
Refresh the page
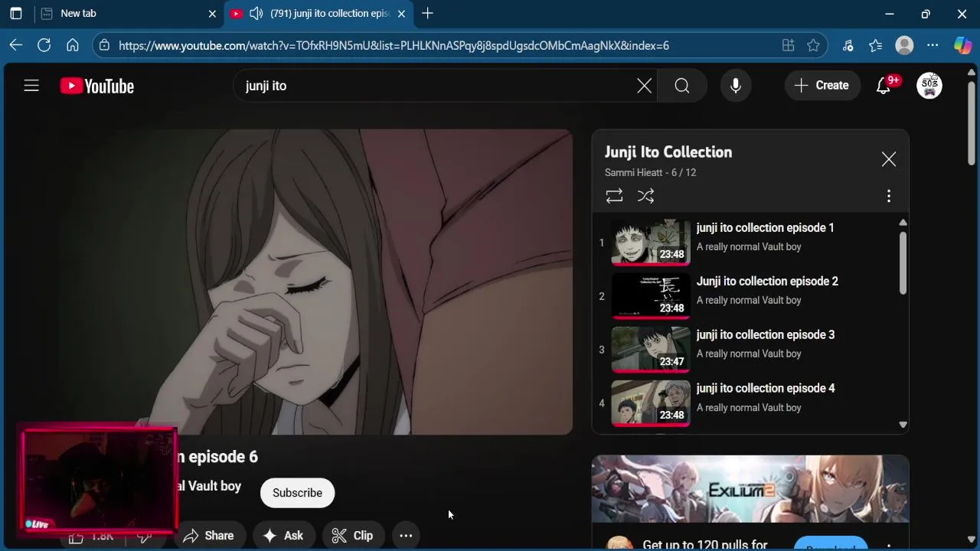pos(44,46)
